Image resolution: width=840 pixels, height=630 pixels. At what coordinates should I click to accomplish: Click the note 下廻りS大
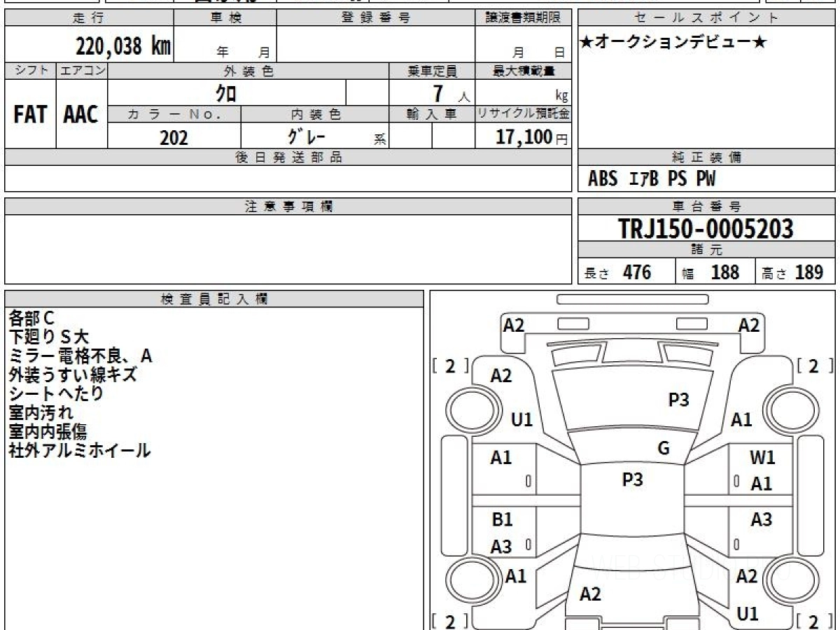[49, 337]
